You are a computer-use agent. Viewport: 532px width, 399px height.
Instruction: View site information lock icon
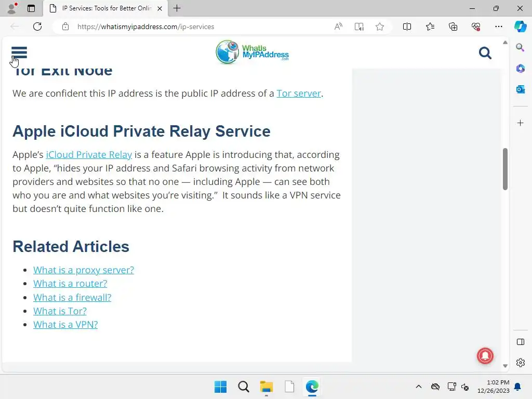point(65,26)
